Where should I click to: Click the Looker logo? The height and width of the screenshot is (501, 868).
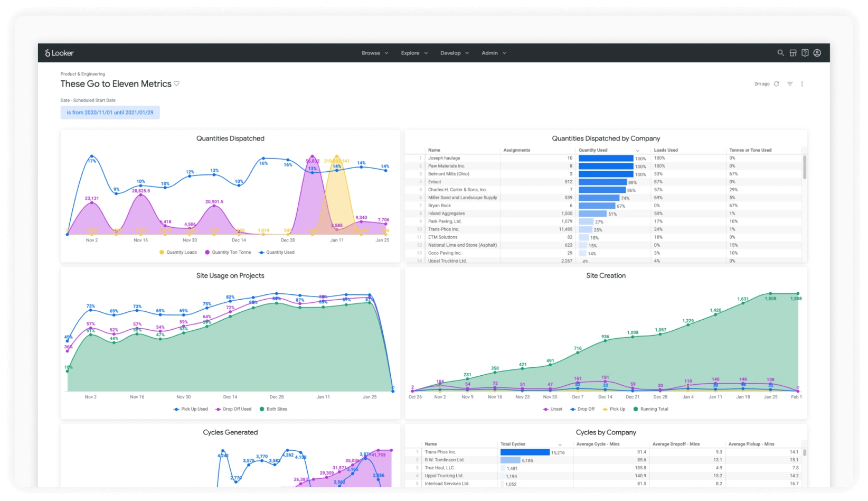pyautogui.click(x=59, y=53)
